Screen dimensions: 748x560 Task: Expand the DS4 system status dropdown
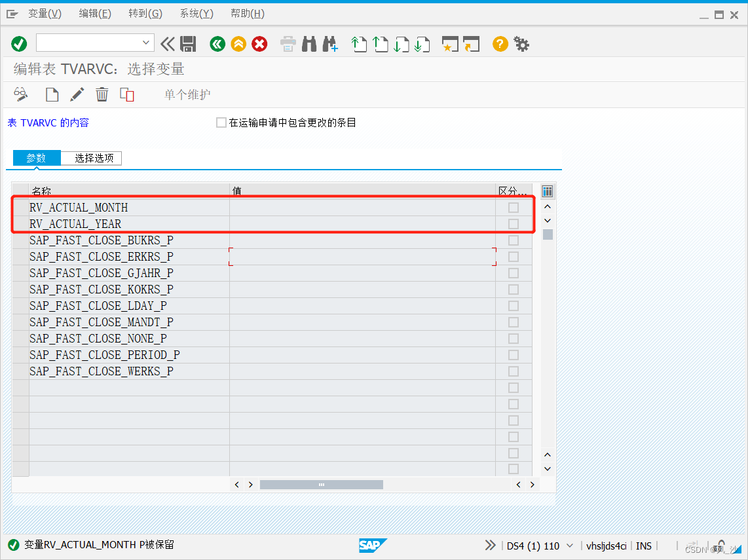570,545
